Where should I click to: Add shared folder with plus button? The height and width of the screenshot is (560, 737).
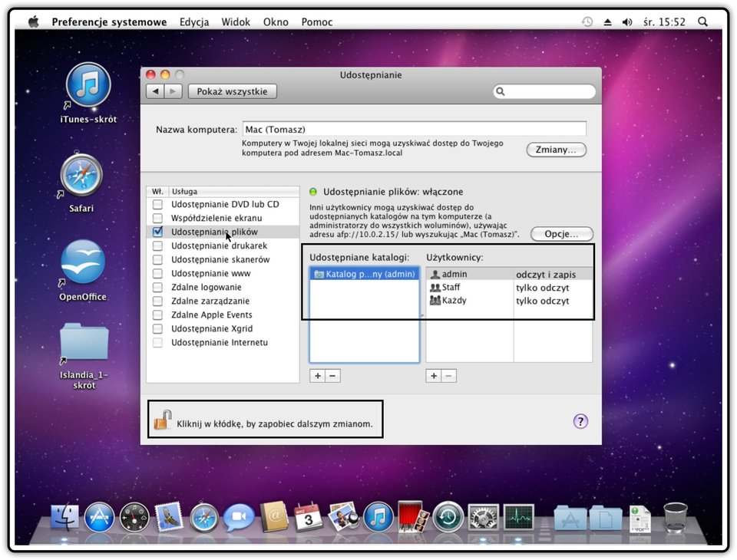[x=318, y=376]
